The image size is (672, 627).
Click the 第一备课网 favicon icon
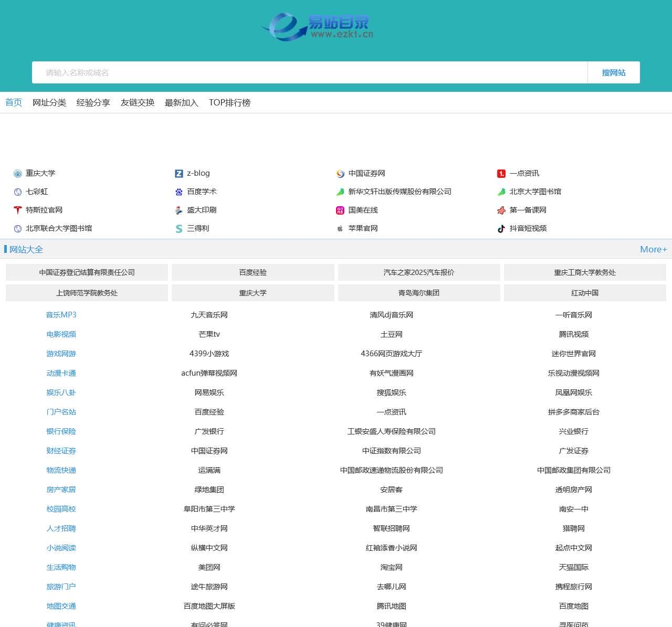[x=501, y=210]
